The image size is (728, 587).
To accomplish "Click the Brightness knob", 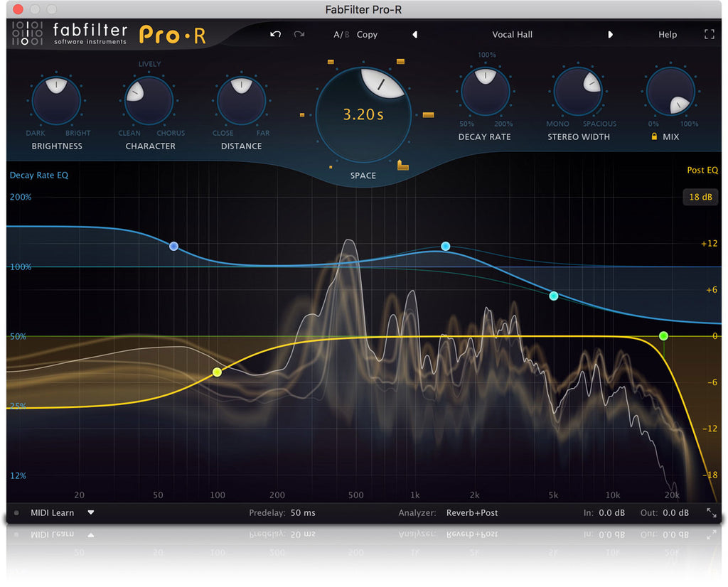I will [x=56, y=101].
